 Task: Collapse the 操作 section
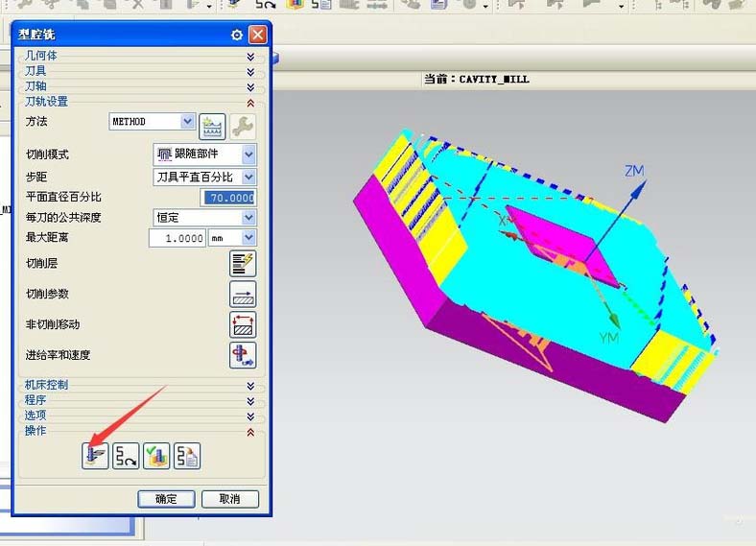(x=250, y=432)
